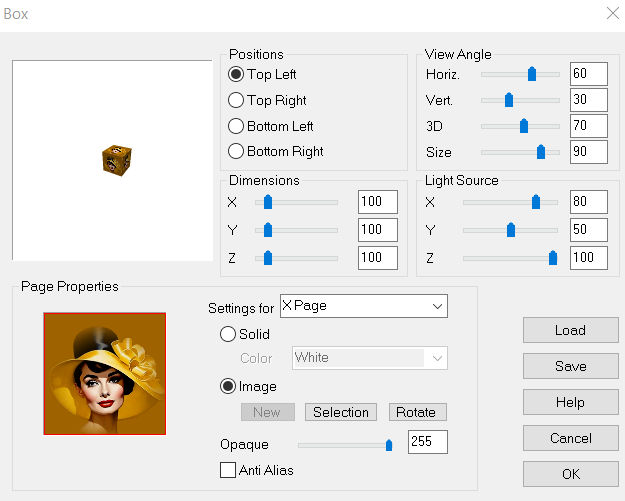Click the Horiz. view angle slider
Viewport: 625px width, 501px height.
520,74
